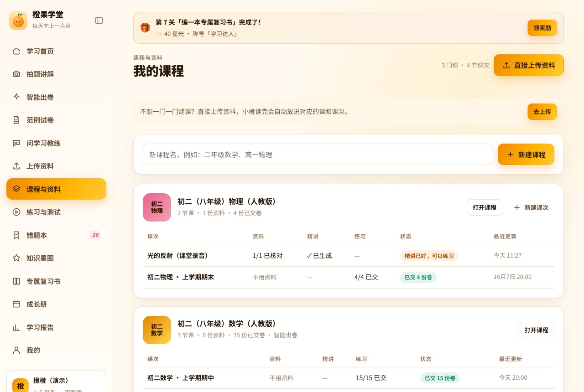Click the document icon beside 范例试卷

(x=16, y=120)
